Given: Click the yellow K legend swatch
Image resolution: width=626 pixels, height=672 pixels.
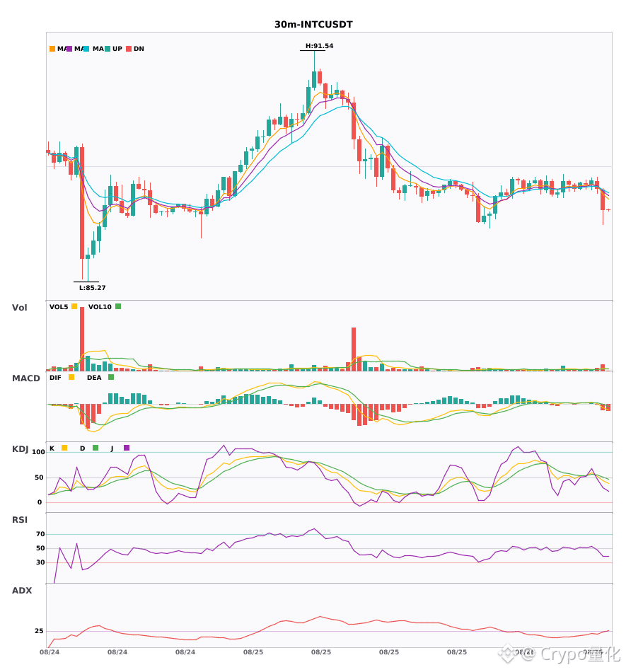Looking at the screenshot, I should (x=64, y=448).
